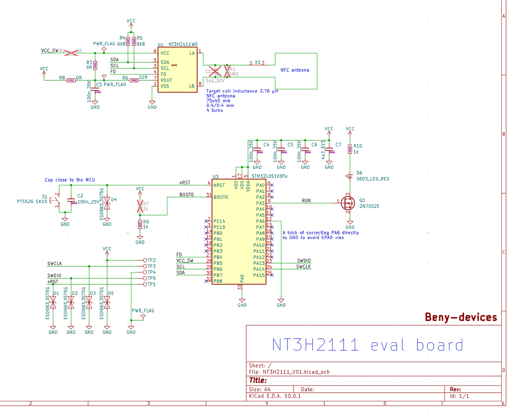Click the SWDIO label at PA13
The width and height of the screenshot is (520, 420).
304,261
